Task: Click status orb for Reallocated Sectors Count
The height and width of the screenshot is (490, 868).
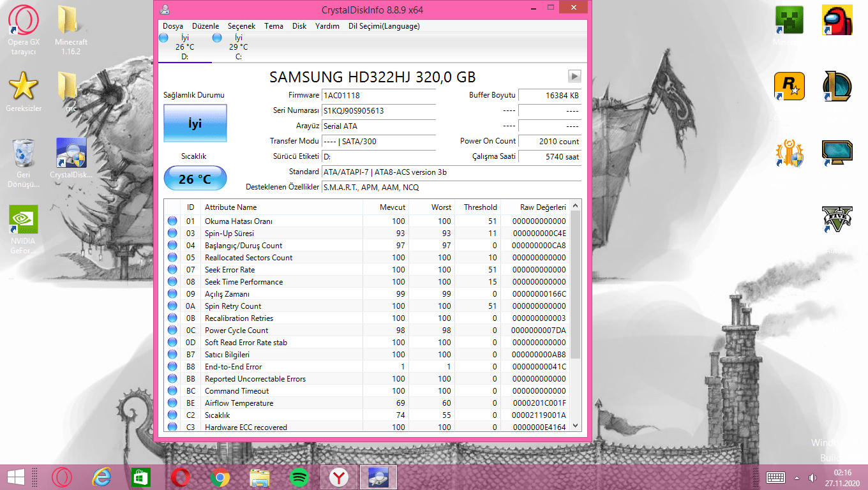Action: pyautogui.click(x=172, y=258)
